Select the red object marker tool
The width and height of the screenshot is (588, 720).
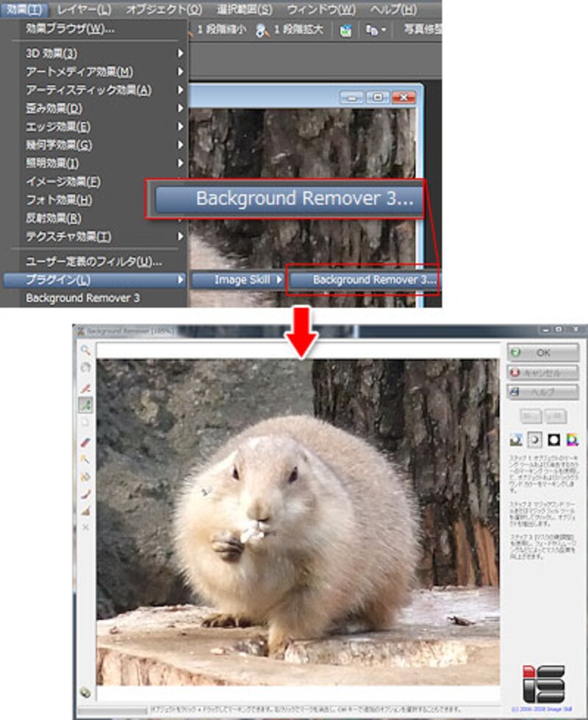(x=85, y=387)
